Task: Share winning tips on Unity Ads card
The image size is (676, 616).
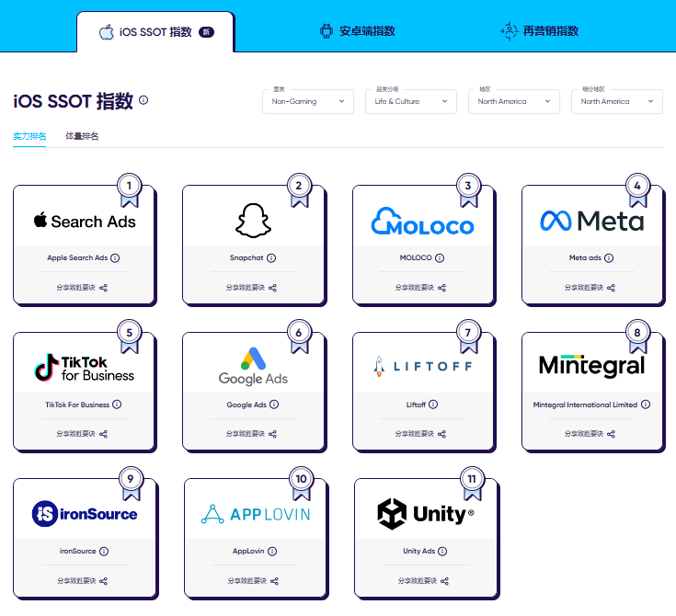Action: [x=423, y=581]
